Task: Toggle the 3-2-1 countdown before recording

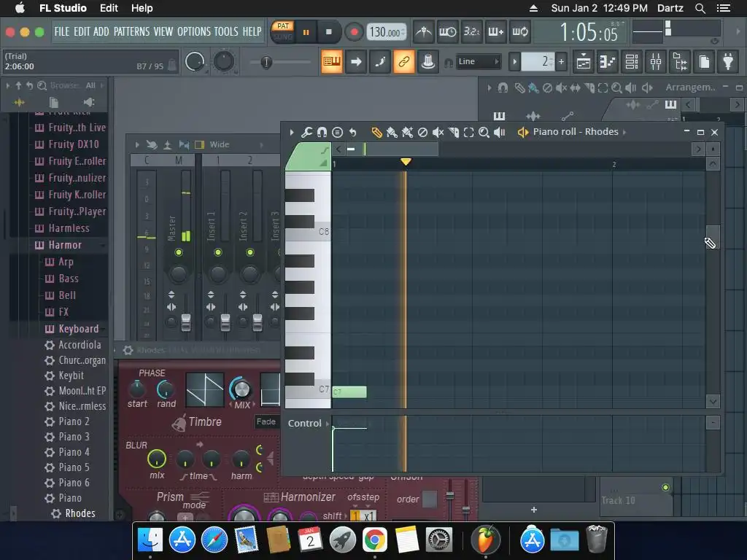Action: point(472,32)
